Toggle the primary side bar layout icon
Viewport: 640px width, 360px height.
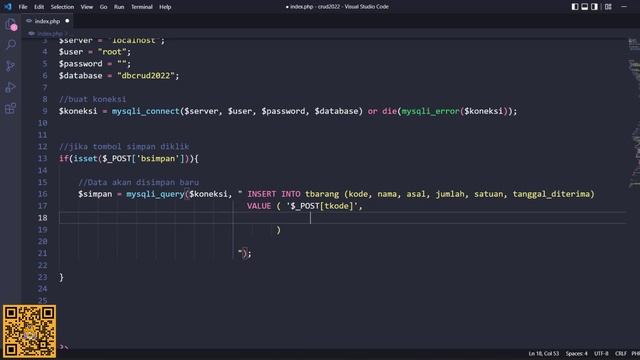coord(575,7)
